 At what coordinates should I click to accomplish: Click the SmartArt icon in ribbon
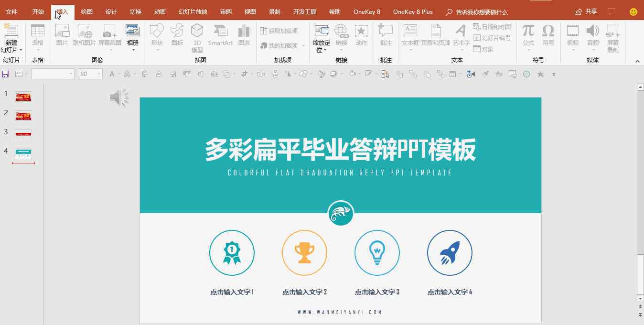(220, 32)
